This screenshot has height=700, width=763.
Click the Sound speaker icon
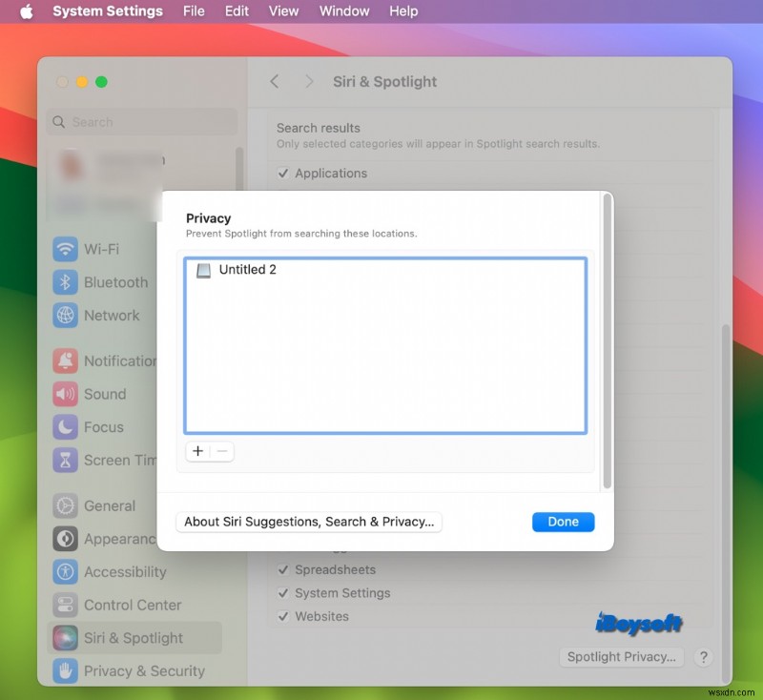[x=65, y=394]
